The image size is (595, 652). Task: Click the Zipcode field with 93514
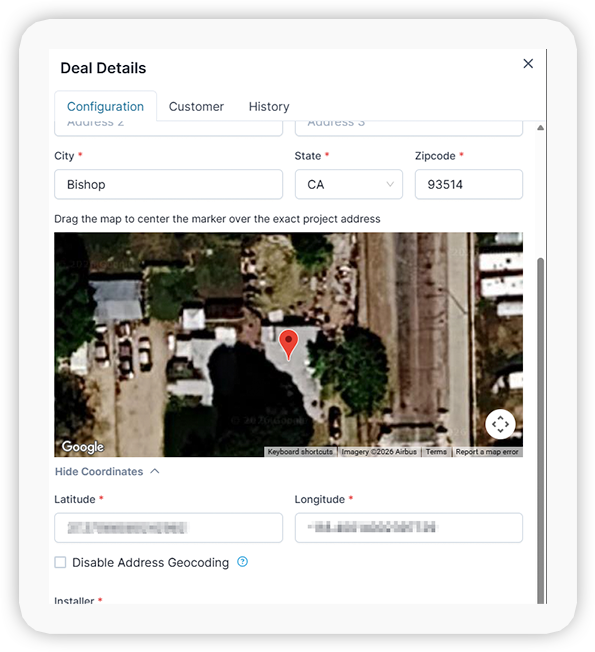[469, 184]
